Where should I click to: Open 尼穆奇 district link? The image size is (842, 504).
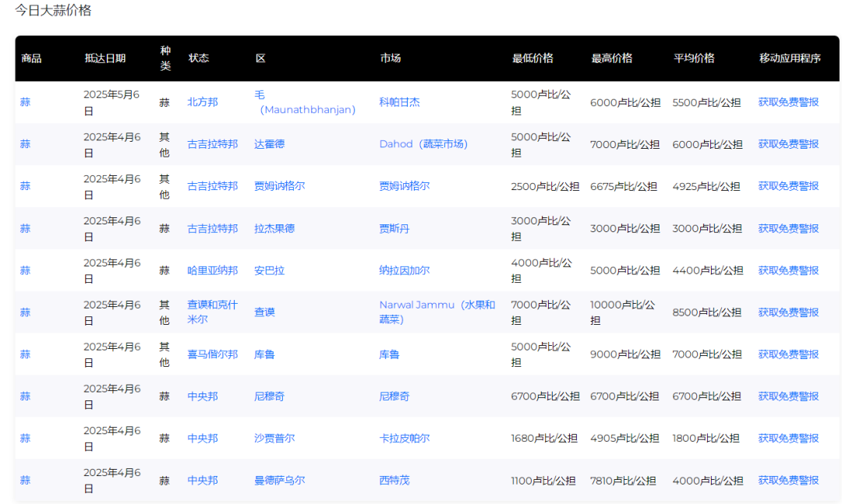tap(269, 397)
